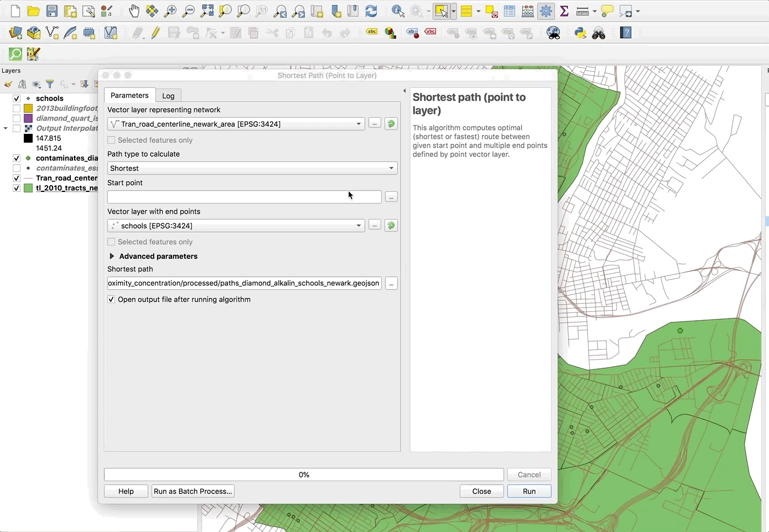Open the Path type to calculate dropdown
769x532 pixels.
252,168
